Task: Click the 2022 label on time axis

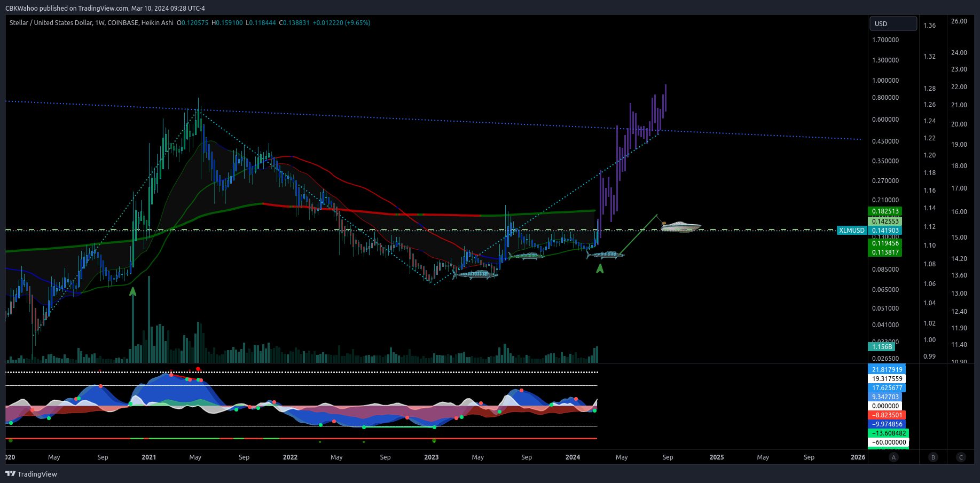Action: (290, 457)
